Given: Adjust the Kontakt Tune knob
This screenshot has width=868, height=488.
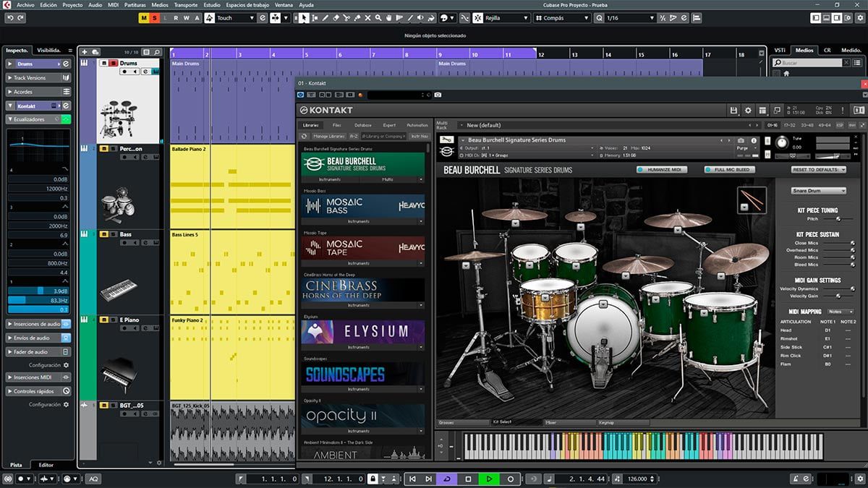Looking at the screenshot, I should 781,142.
